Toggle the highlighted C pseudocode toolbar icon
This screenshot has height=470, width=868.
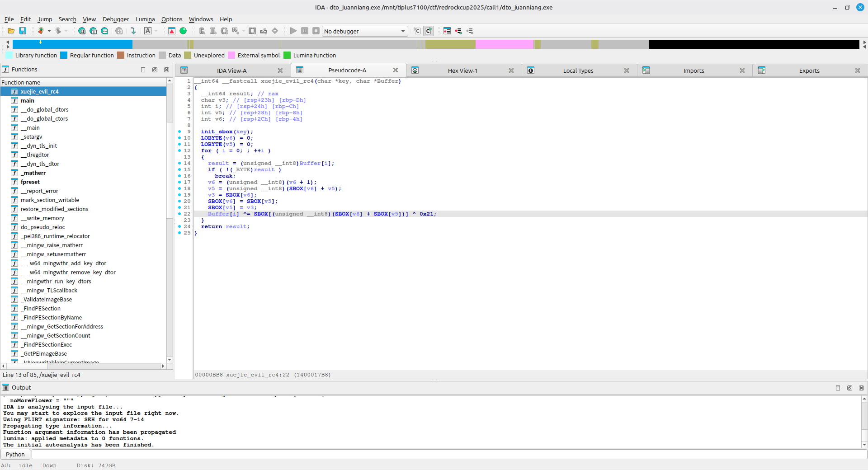428,31
